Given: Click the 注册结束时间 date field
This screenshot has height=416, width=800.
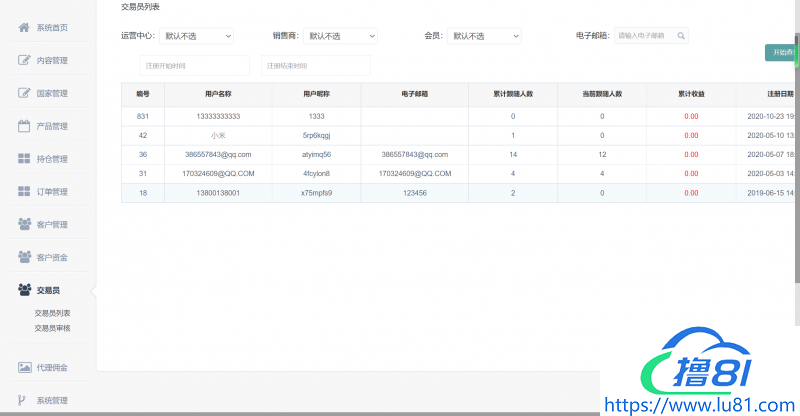Looking at the screenshot, I should [315, 66].
